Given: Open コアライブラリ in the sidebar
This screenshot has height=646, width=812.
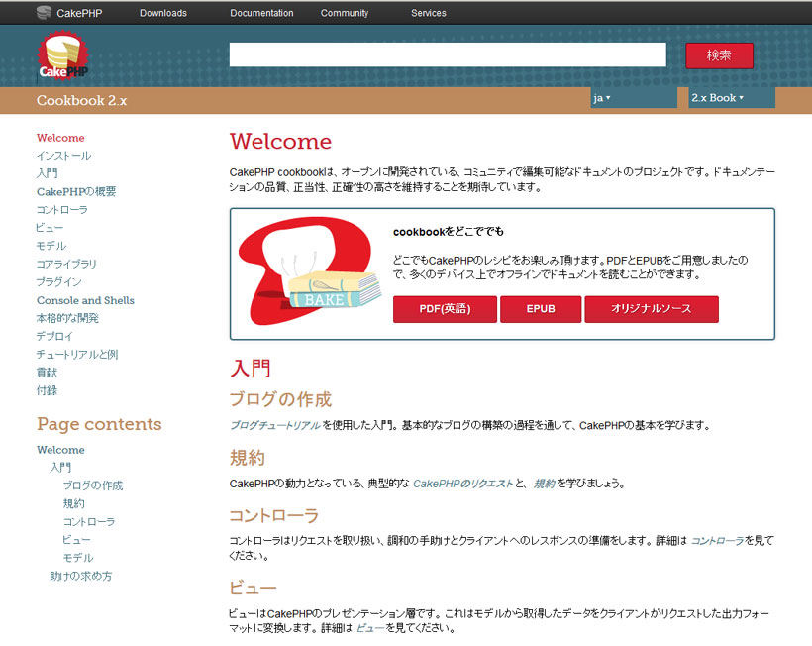Looking at the screenshot, I should [66, 264].
